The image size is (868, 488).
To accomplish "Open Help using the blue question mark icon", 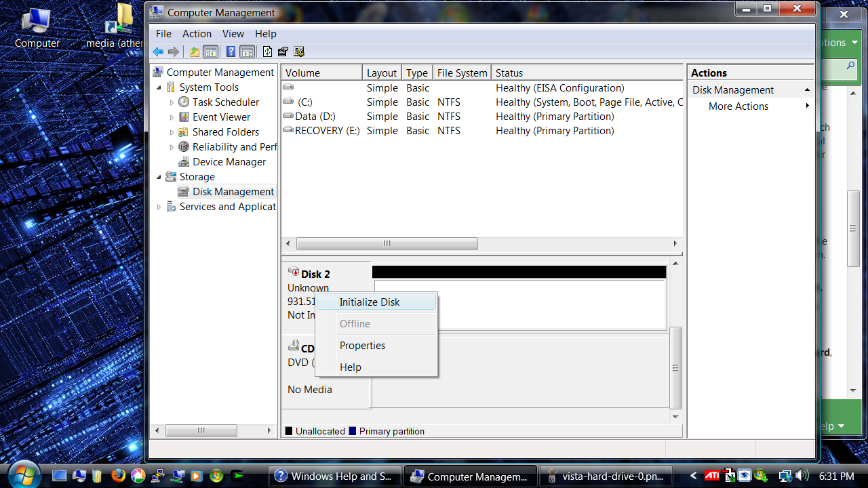I will tap(230, 52).
